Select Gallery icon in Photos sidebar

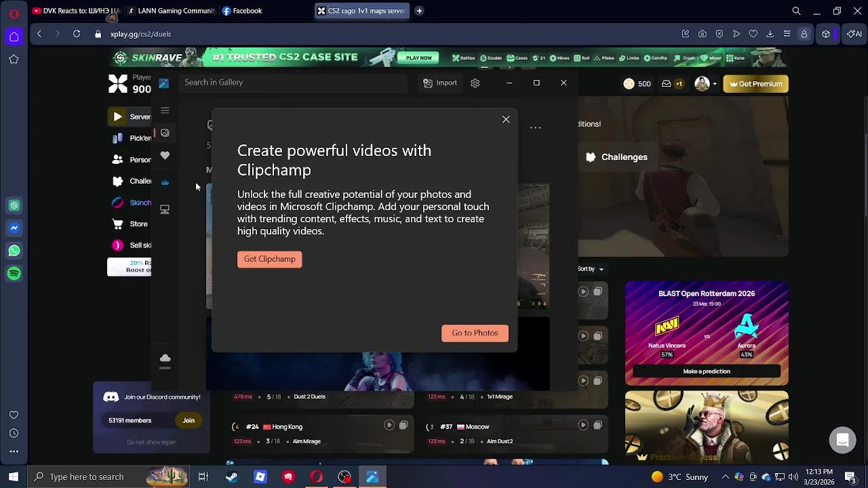tap(165, 133)
